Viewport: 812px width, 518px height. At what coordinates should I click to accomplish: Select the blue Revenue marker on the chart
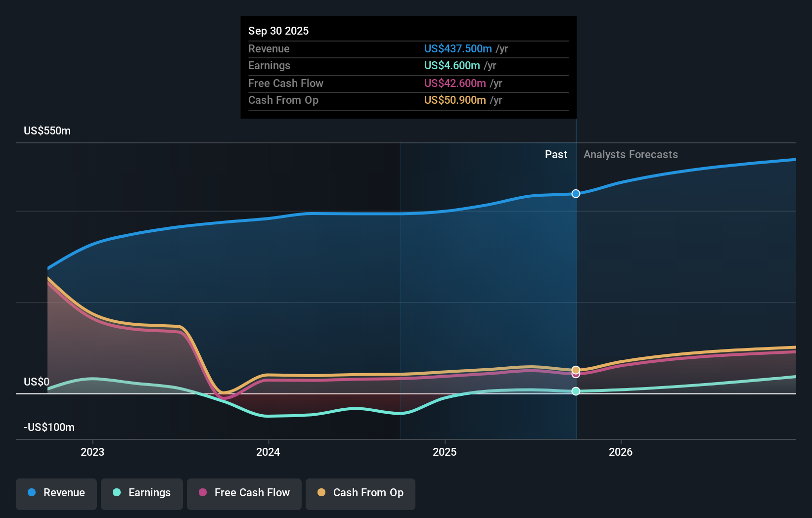coord(575,194)
